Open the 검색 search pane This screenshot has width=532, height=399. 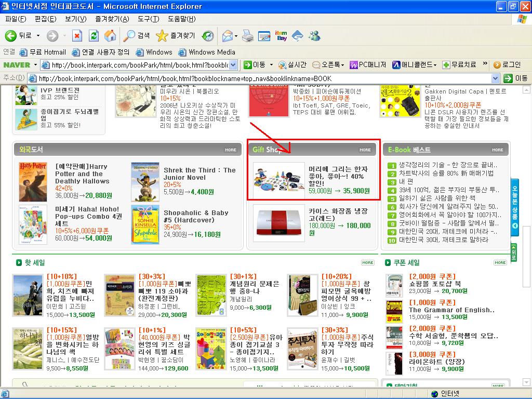tap(137, 36)
